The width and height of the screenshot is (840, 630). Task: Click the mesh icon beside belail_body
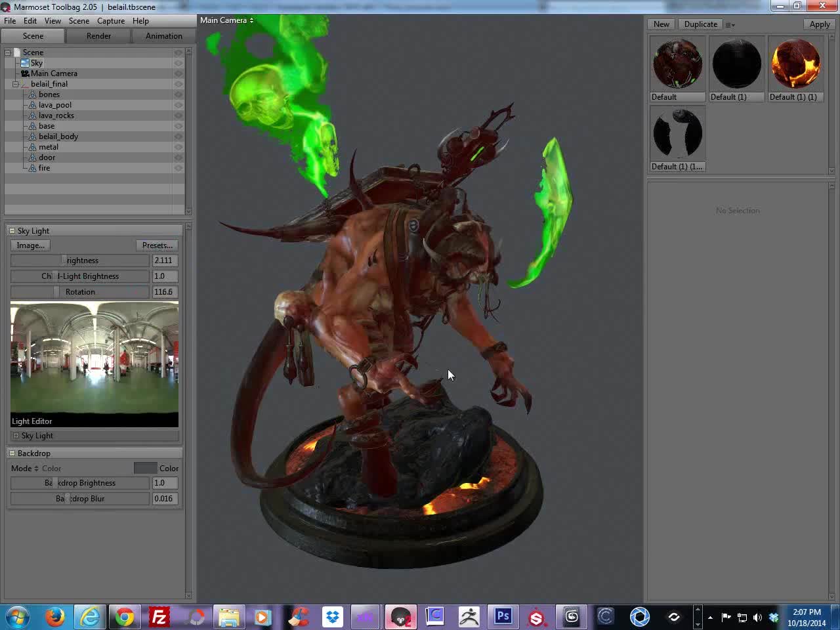point(32,136)
